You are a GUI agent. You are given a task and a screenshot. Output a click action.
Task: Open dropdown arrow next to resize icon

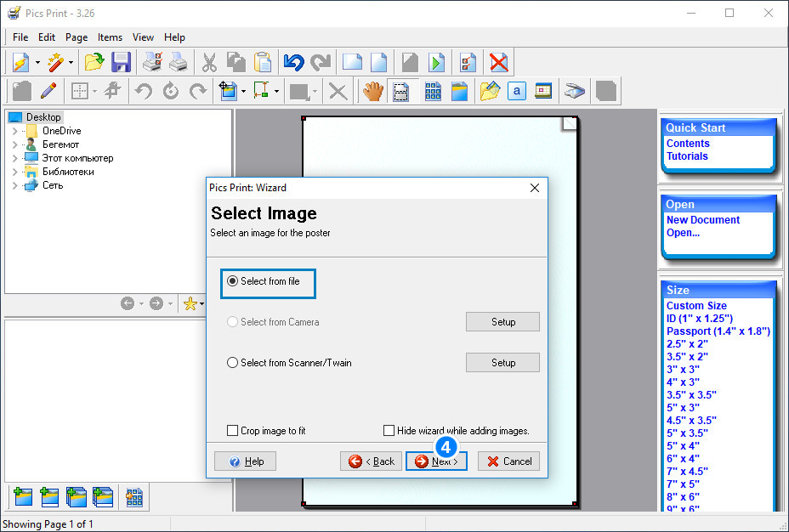click(x=277, y=92)
